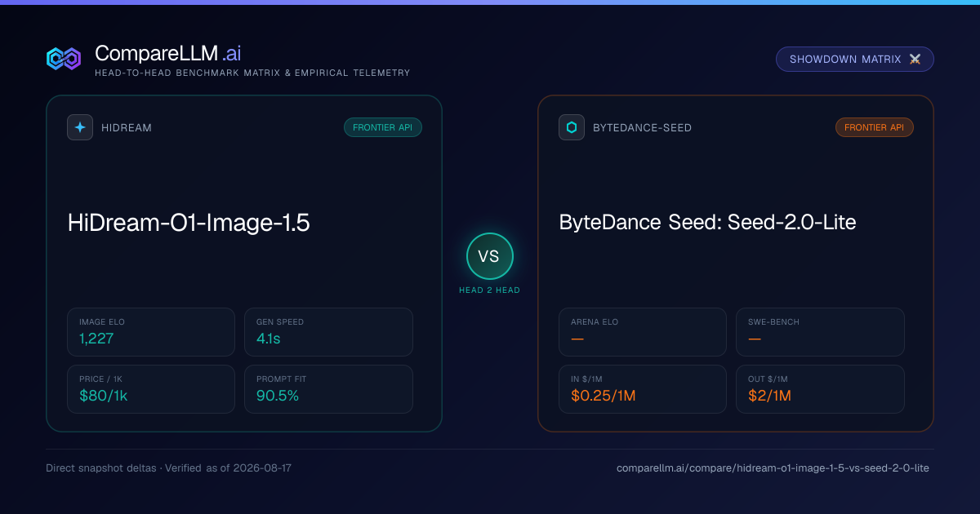Click the SWE-Bench empty stat tile
This screenshot has width=980, height=514.
[x=820, y=332]
